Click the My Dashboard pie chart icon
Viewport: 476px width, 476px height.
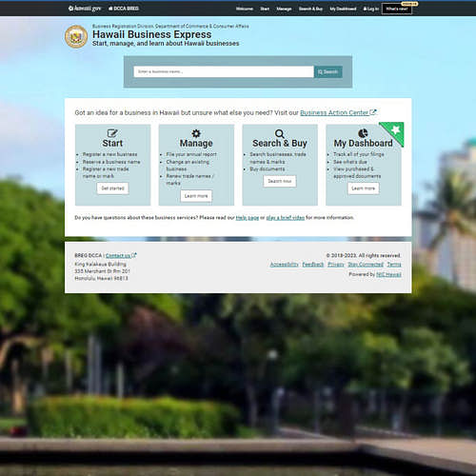[363, 133]
